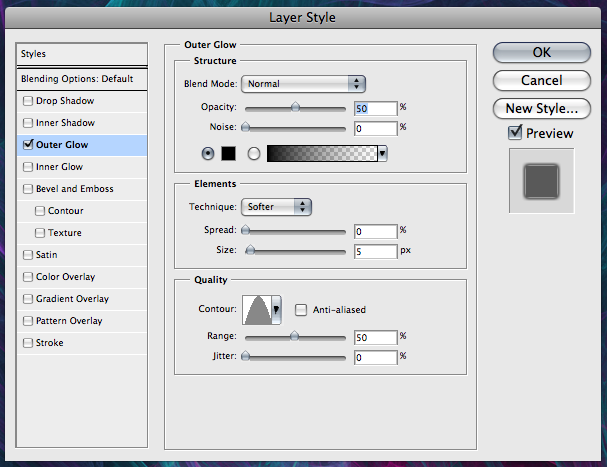Viewport: 607px width, 467px height.
Task: Open the Blend Mode dropdown
Action: 304,84
